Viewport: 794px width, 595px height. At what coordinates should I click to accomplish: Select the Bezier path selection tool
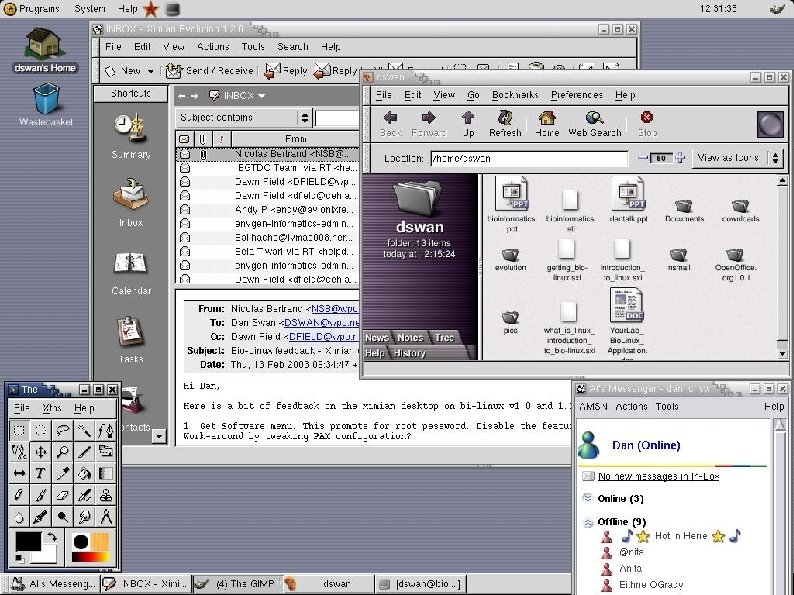tap(106, 431)
